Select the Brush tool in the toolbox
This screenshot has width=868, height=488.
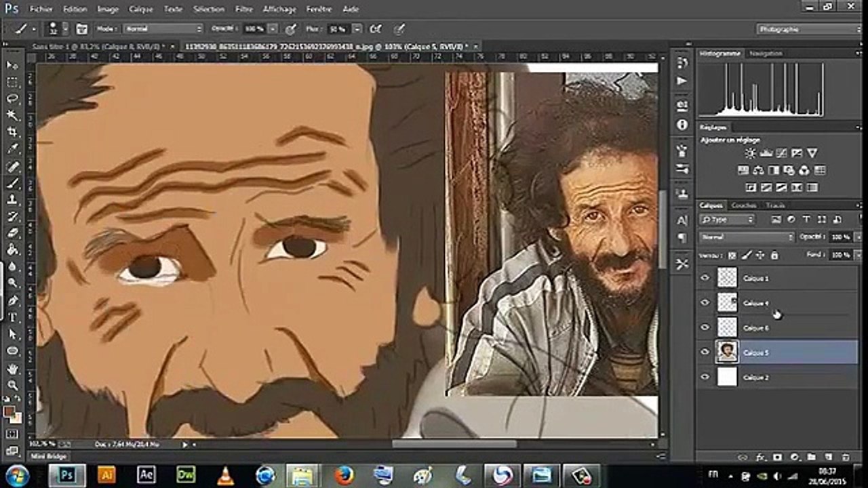[12, 184]
